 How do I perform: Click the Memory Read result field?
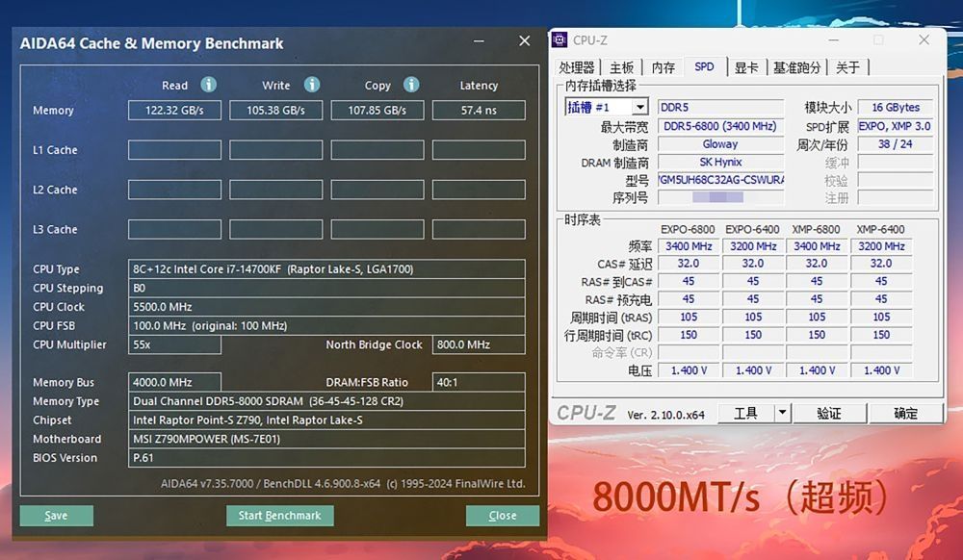[174, 111]
